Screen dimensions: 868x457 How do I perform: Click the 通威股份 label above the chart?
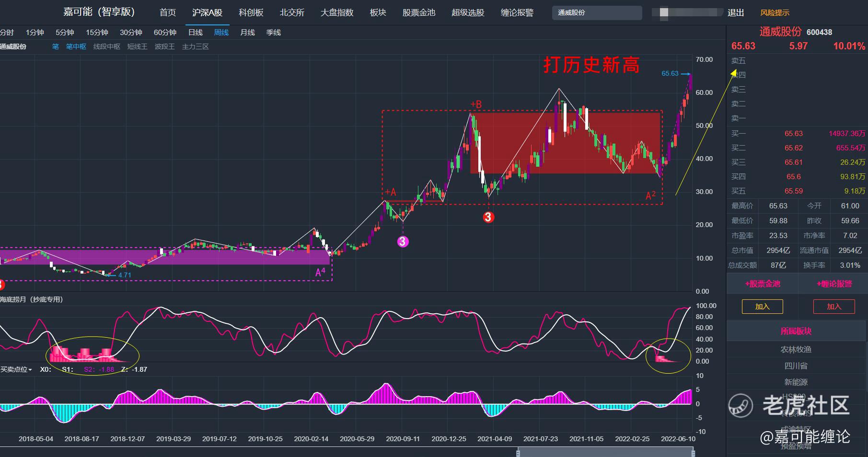coord(13,47)
